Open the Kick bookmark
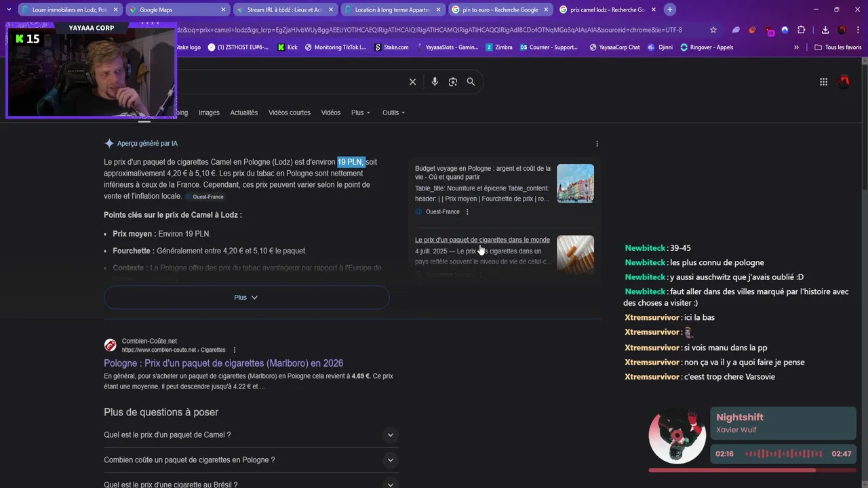 click(287, 47)
